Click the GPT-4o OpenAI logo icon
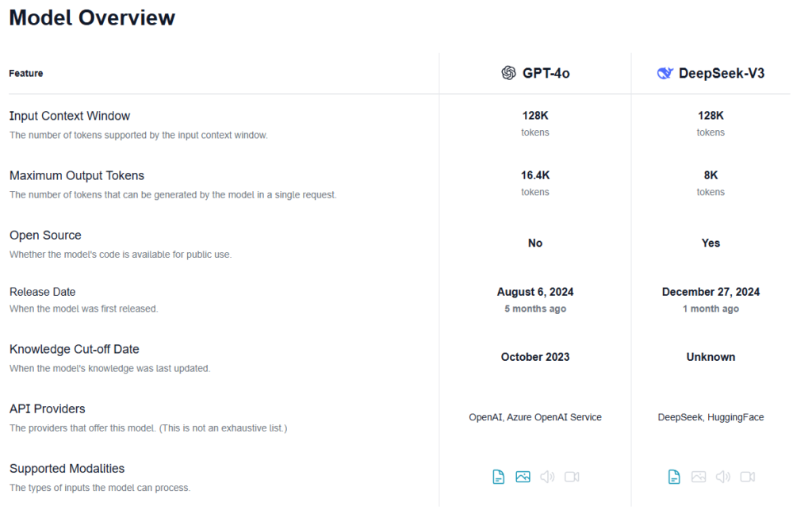Screen dimensions: 812x510 pyautogui.click(x=508, y=73)
